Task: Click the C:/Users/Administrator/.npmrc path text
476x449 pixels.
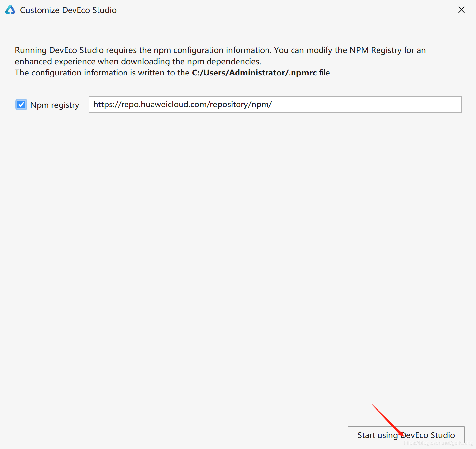Action: [254, 73]
